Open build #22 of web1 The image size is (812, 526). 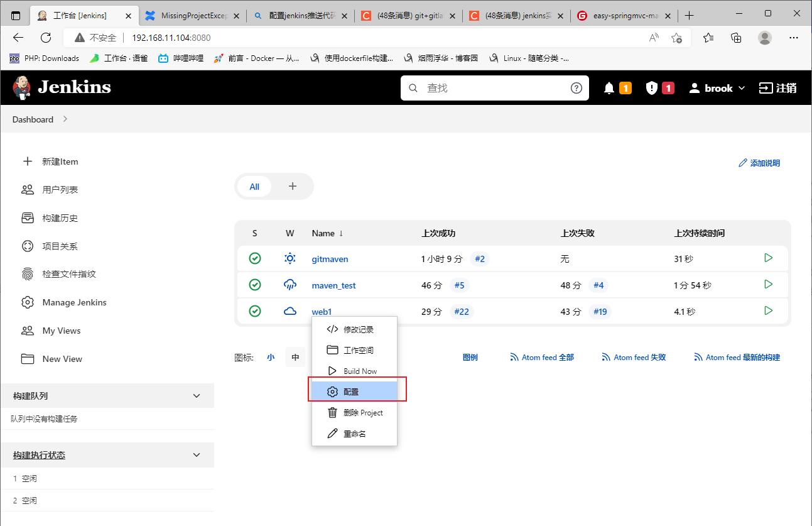point(462,312)
